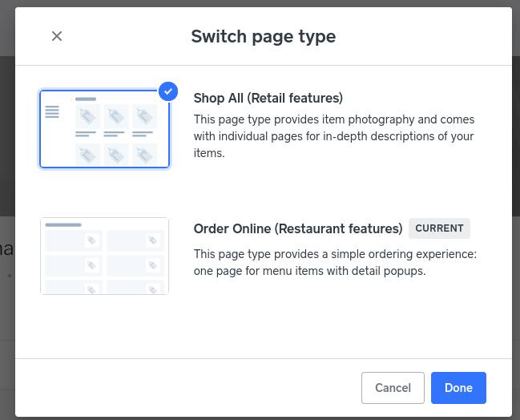This screenshot has width=520, height=420.
Task: Click the Shop All description text
Action: click(x=334, y=135)
